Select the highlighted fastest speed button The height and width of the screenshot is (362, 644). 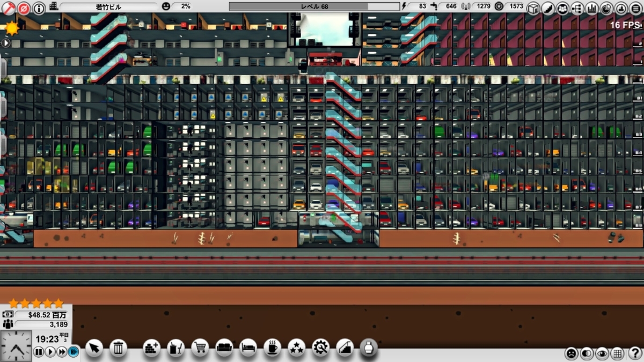[x=74, y=352]
